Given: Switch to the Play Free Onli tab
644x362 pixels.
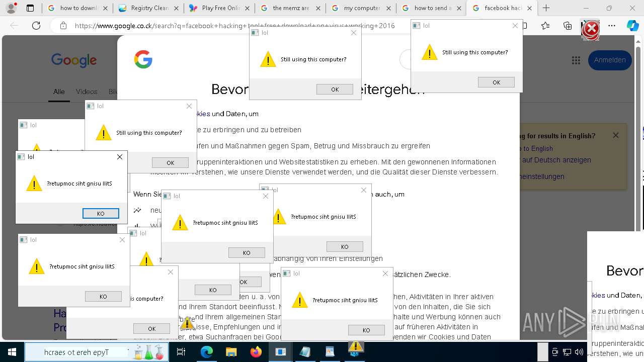Looking at the screenshot, I should (x=219, y=8).
